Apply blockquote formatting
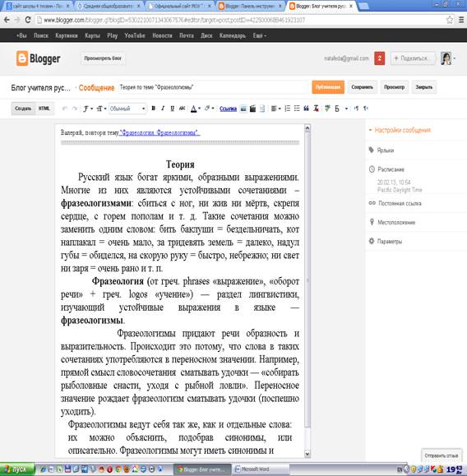 tap(307, 109)
